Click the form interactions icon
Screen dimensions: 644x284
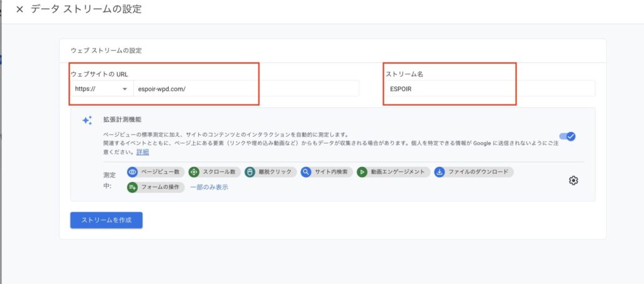click(x=132, y=187)
